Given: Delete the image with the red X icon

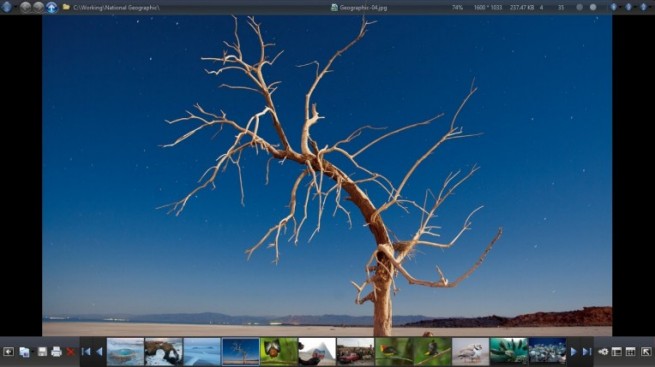Looking at the screenshot, I should 71,352.
